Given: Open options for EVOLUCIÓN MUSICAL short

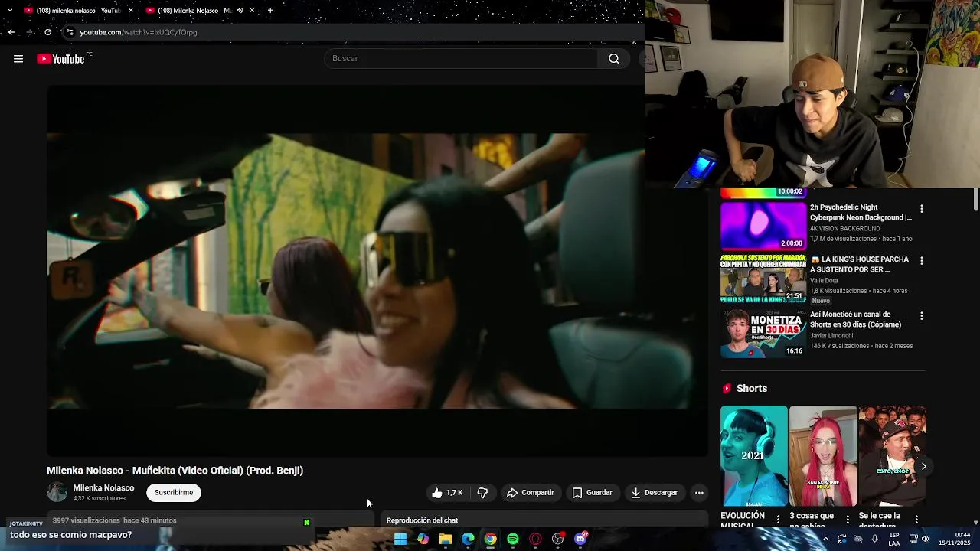Looking at the screenshot, I should pyautogui.click(x=779, y=520).
